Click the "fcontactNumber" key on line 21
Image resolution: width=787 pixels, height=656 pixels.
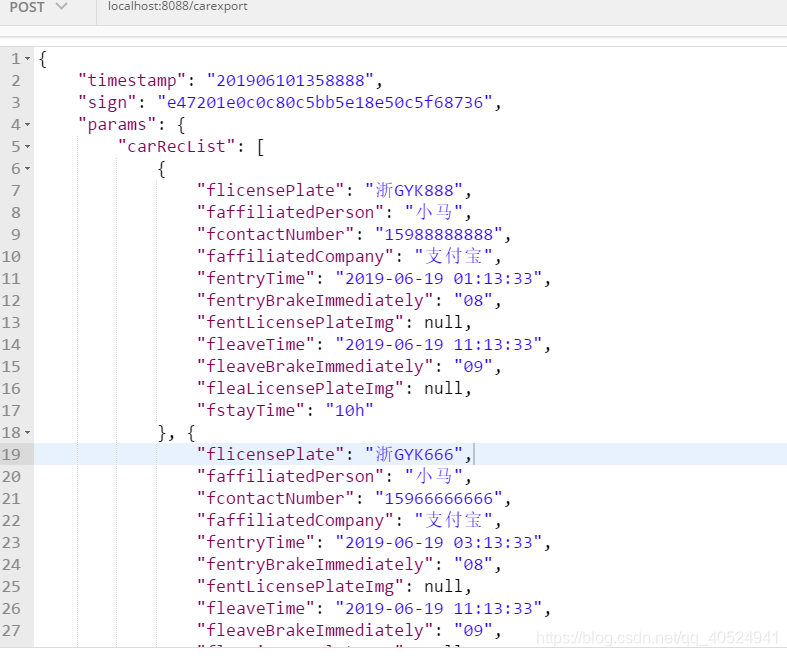[275, 498]
